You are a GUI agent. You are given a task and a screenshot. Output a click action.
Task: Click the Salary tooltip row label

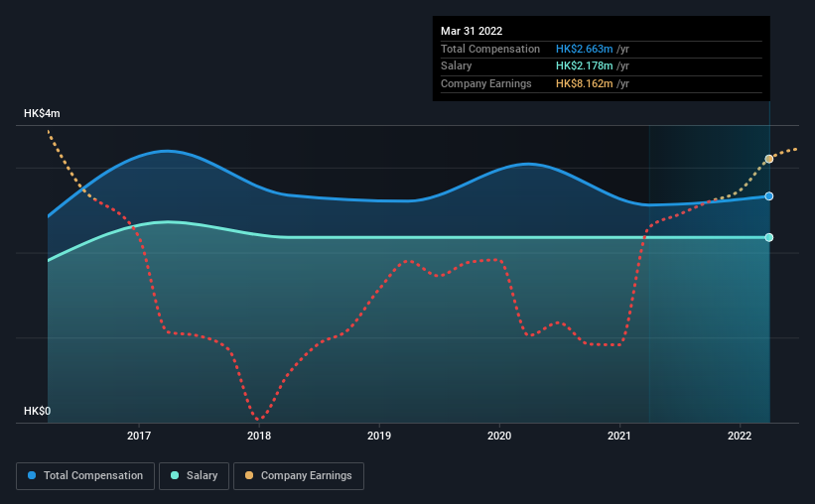(457, 66)
